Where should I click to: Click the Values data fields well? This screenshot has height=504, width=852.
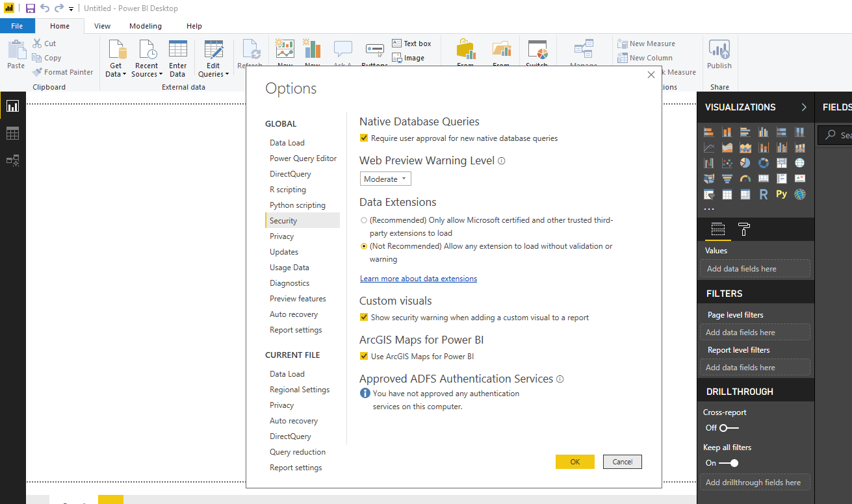[755, 269]
